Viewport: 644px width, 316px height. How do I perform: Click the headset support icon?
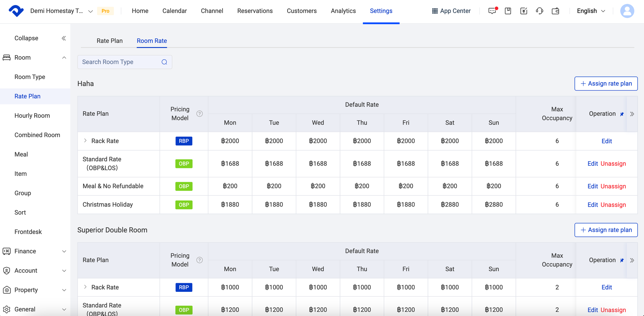pyautogui.click(x=540, y=11)
